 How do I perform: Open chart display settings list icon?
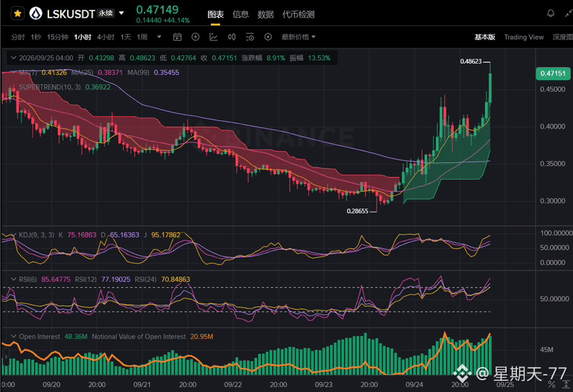click(250, 37)
